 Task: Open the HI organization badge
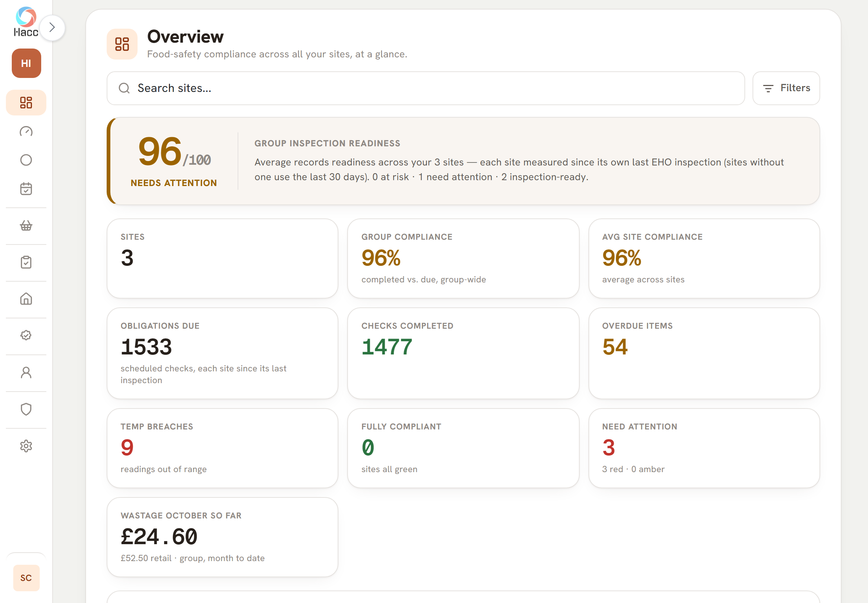(x=26, y=63)
